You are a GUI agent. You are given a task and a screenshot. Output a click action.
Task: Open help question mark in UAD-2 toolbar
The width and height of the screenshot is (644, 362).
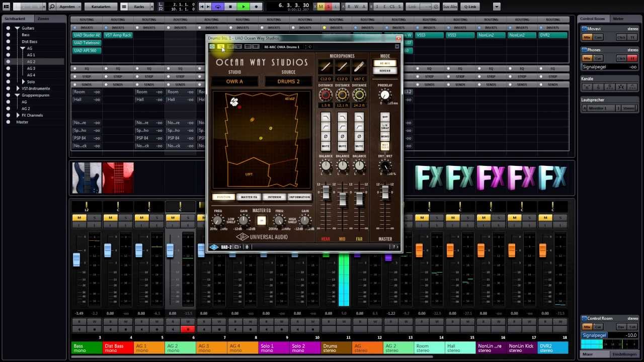[x=395, y=247]
